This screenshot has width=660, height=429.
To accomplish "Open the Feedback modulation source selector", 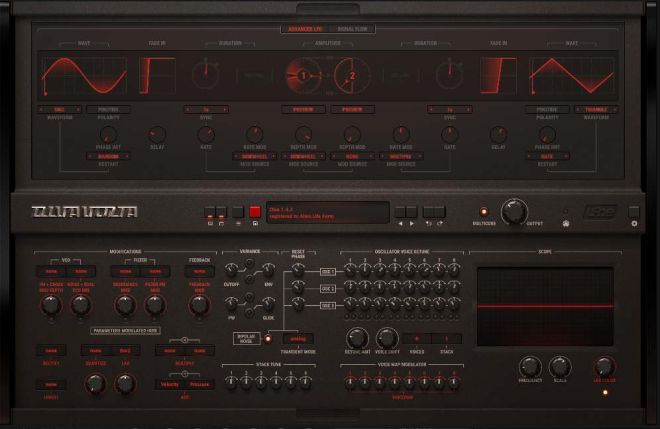I will pos(200,272).
